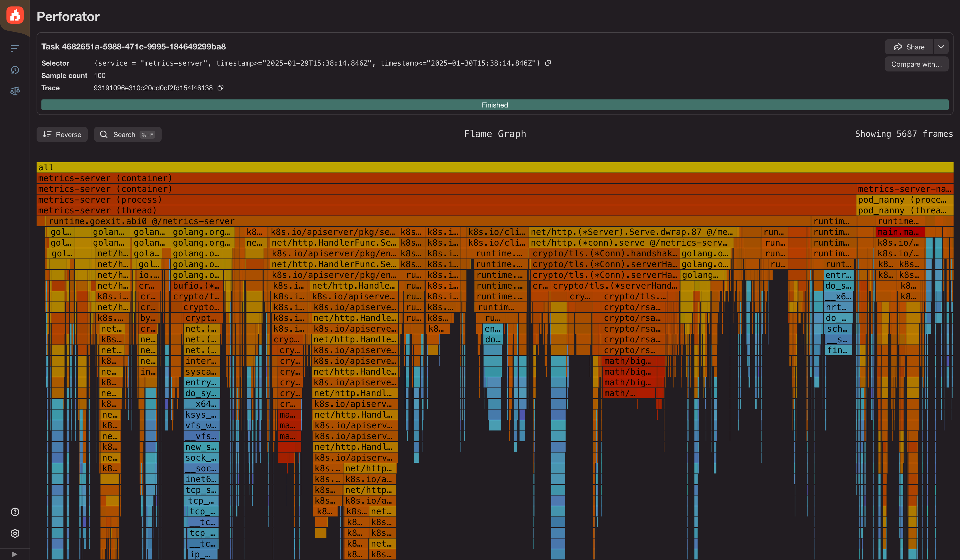
Task: Select the math/… bottom red frame
Action: pyautogui.click(x=629, y=393)
